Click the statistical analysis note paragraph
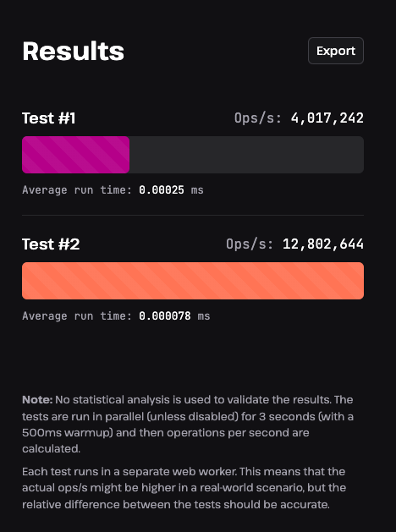 [188, 424]
